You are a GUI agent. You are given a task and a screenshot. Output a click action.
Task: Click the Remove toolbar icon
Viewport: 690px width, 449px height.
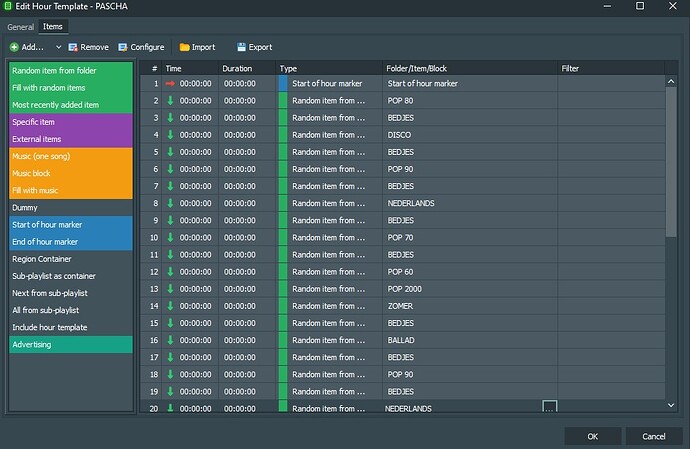pos(73,47)
